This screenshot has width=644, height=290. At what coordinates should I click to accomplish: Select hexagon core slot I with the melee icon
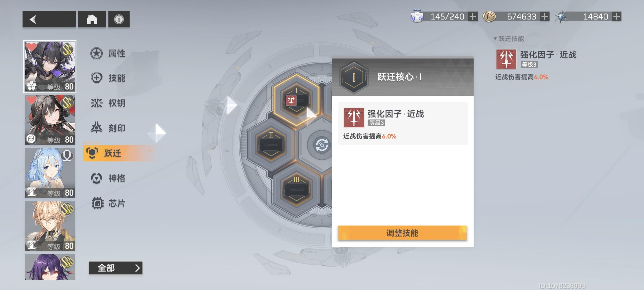click(296, 100)
